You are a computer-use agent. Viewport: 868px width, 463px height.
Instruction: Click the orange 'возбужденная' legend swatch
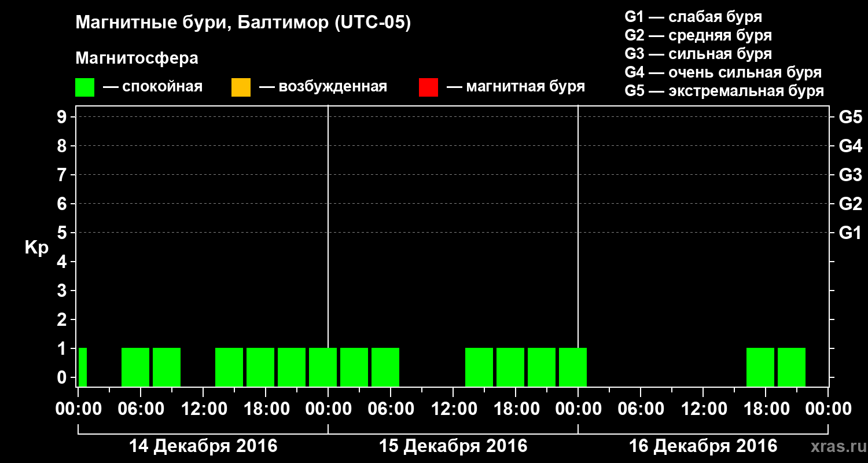point(240,87)
